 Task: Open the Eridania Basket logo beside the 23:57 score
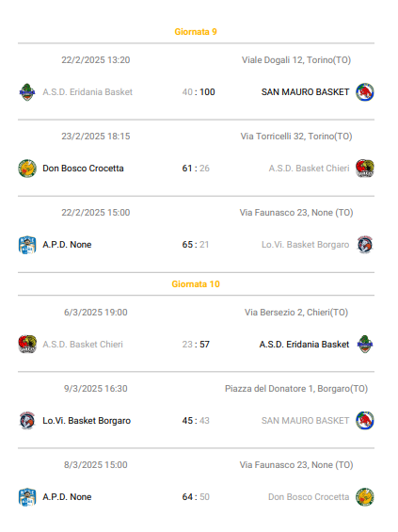tap(365, 345)
